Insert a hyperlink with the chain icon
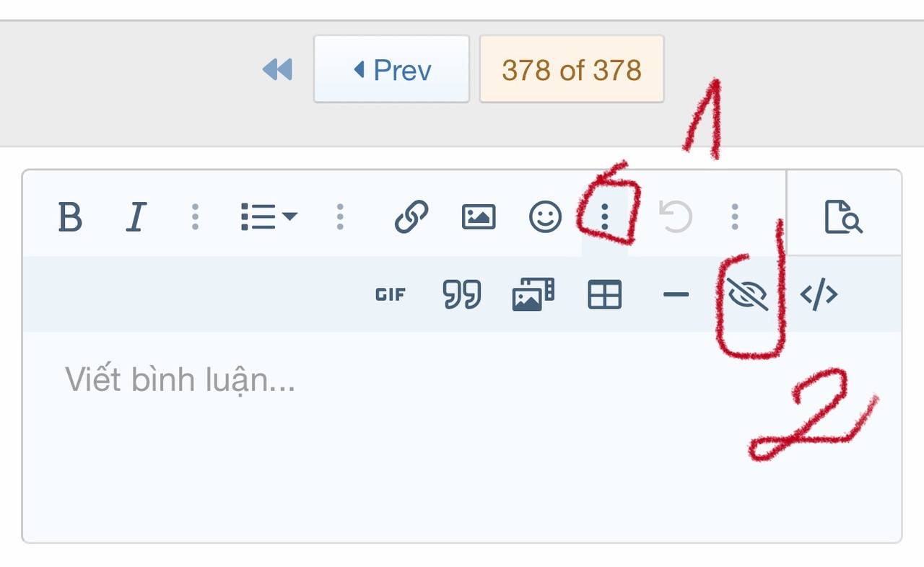This screenshot has height=567, width=924. 411,216
